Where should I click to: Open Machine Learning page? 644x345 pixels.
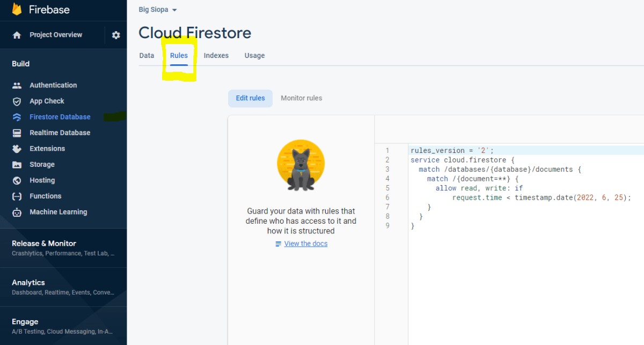point(58,212)
